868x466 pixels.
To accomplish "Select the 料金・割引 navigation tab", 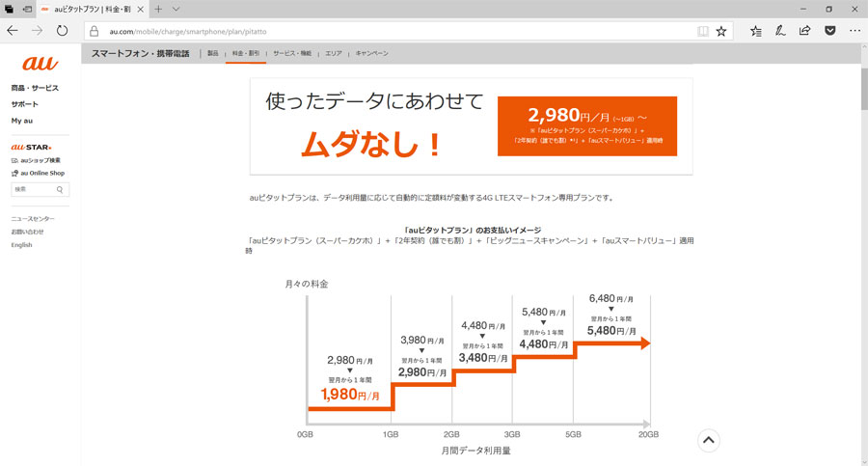I will tap(246, 53).
